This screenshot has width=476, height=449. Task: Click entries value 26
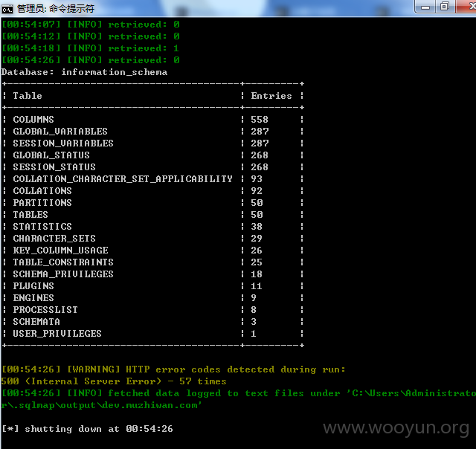point(257,251)
